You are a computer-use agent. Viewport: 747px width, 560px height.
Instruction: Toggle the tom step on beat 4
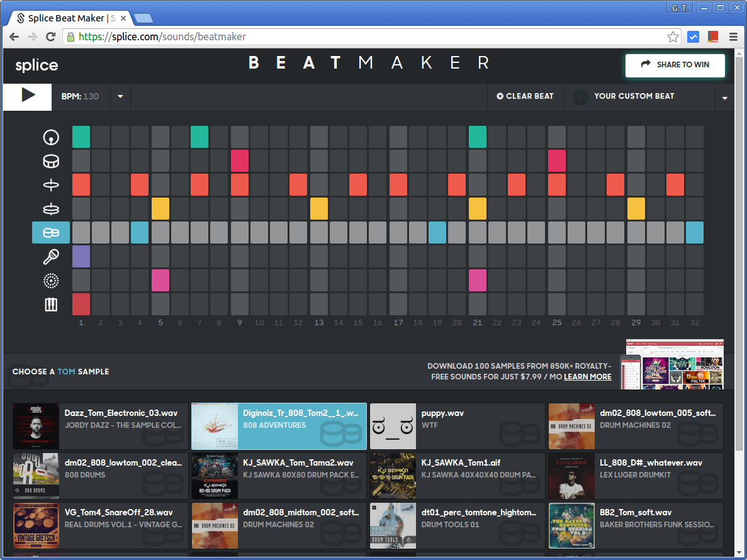pyautogui.click(x=140, y=232)
